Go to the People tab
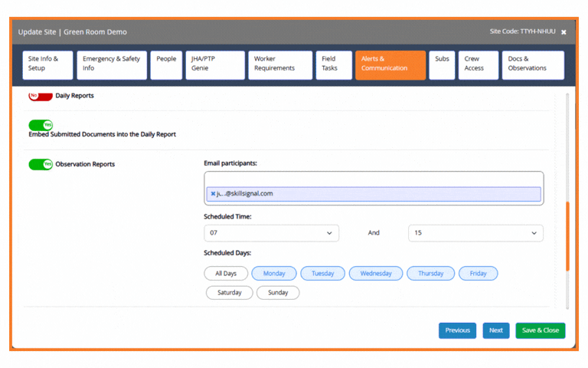The image size is (588, 368). 166,65
